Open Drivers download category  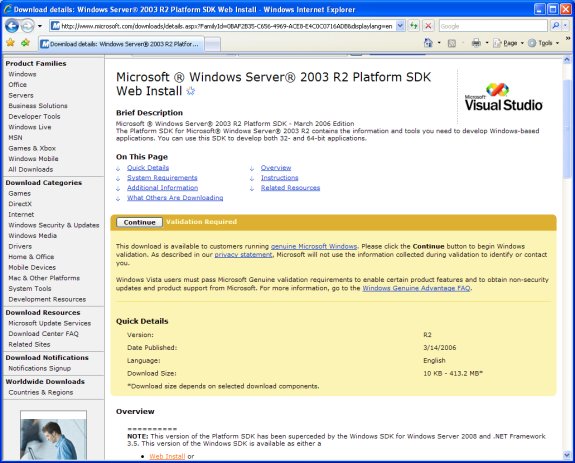pyautogui.click(x=20, y=246)
